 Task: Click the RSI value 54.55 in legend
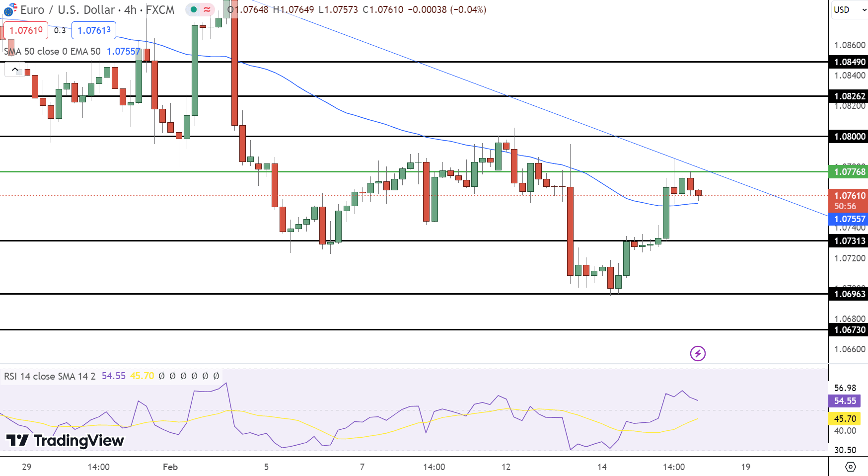[x=114, y=376]
